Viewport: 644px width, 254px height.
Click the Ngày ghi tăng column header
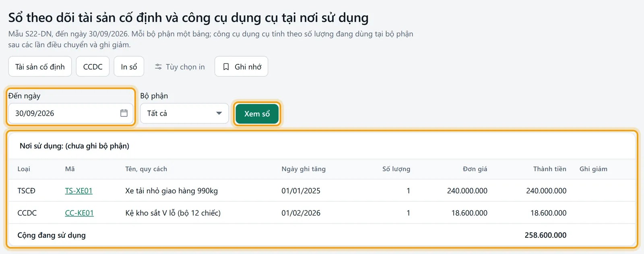[x=303, y=169]
